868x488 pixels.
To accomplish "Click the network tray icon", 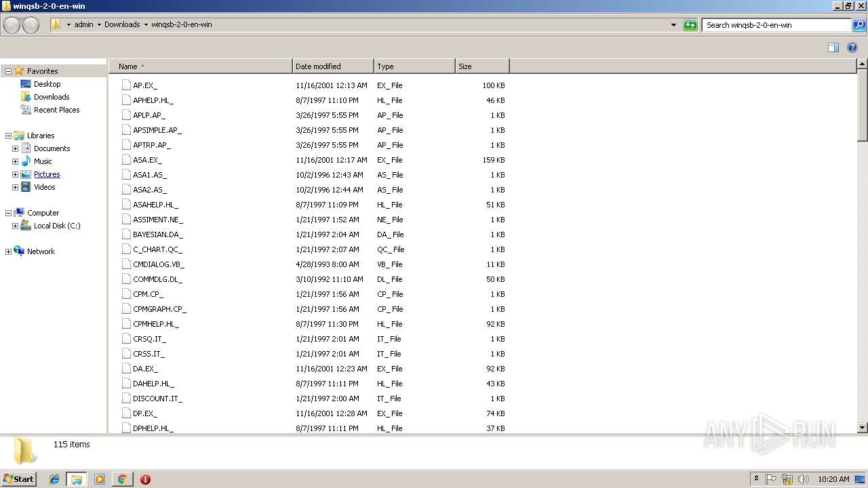I will (x=787, y=479).
